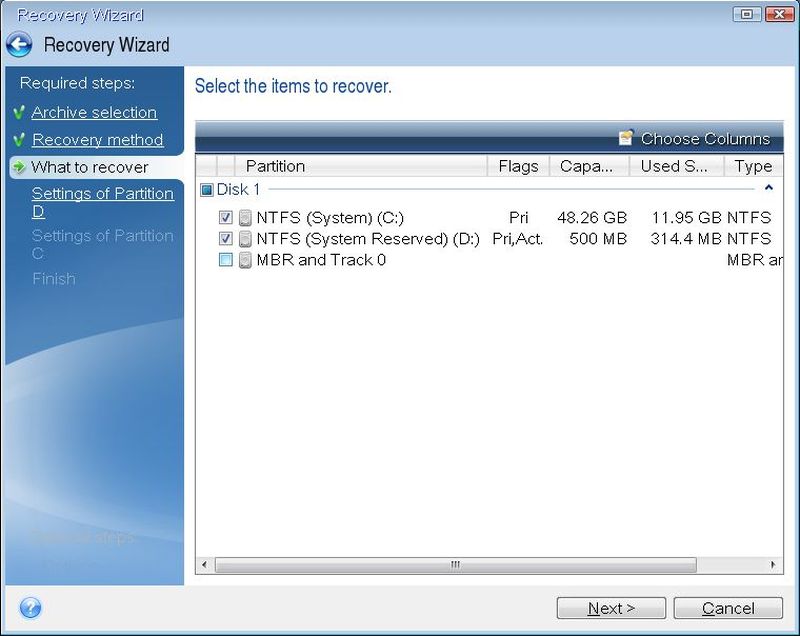Uncheck the System Reserved (D:) partition checkbox
Screen dimensions: 800x636
225,239
